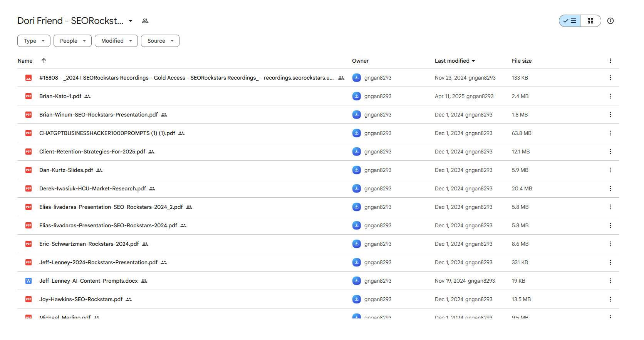The image size is (644, 340).
Task: Select the PDF icon of Dan-Kurtz-Slides.pdf
Action: (x=29, y=170)
